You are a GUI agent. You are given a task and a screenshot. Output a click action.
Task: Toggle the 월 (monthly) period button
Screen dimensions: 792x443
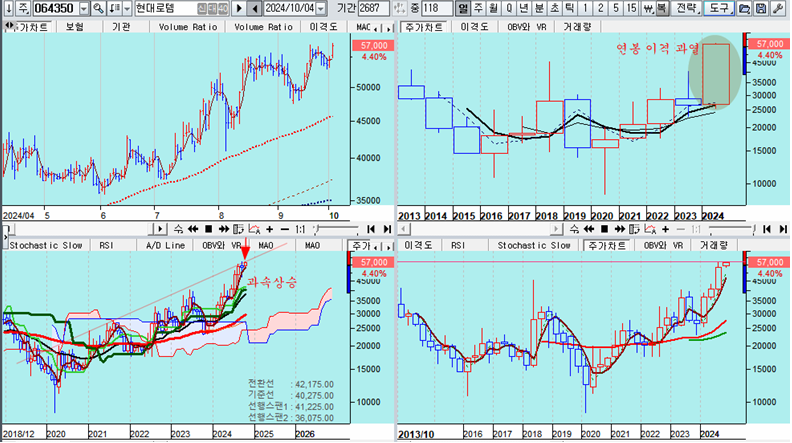494,8
